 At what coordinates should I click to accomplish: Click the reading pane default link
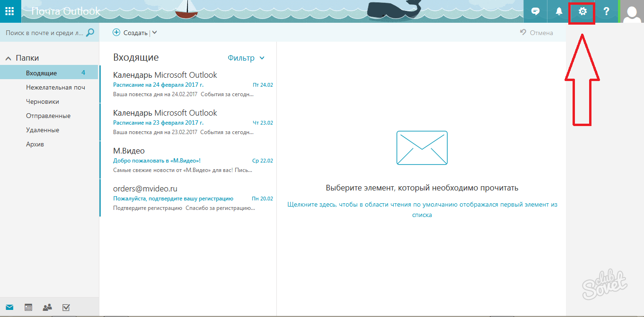click(x=422, y=209)
